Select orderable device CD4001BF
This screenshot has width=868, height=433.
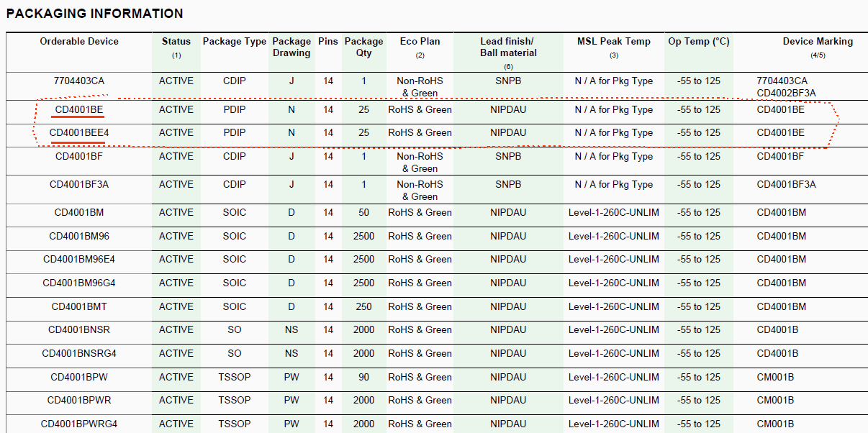click(x=79, y=157)
